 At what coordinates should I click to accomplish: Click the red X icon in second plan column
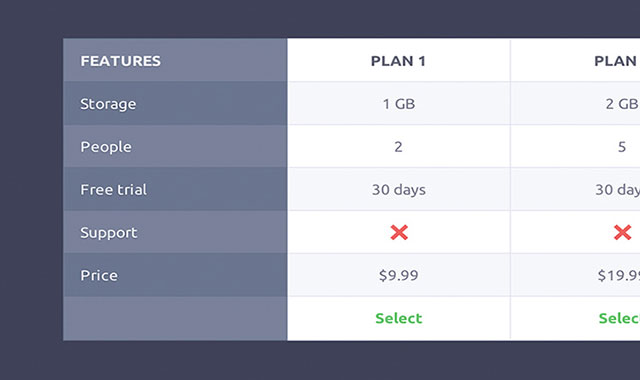[622, 232]
